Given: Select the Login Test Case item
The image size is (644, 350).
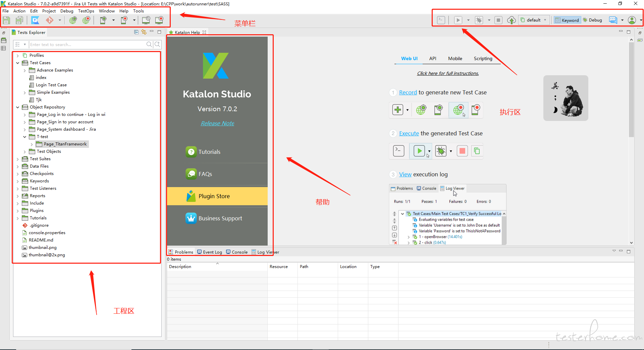Looking at the screenshot, I should (51, 85).
